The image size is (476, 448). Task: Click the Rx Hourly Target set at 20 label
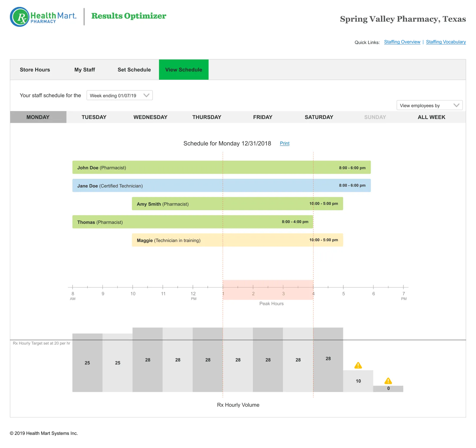[x=41, y=343]
